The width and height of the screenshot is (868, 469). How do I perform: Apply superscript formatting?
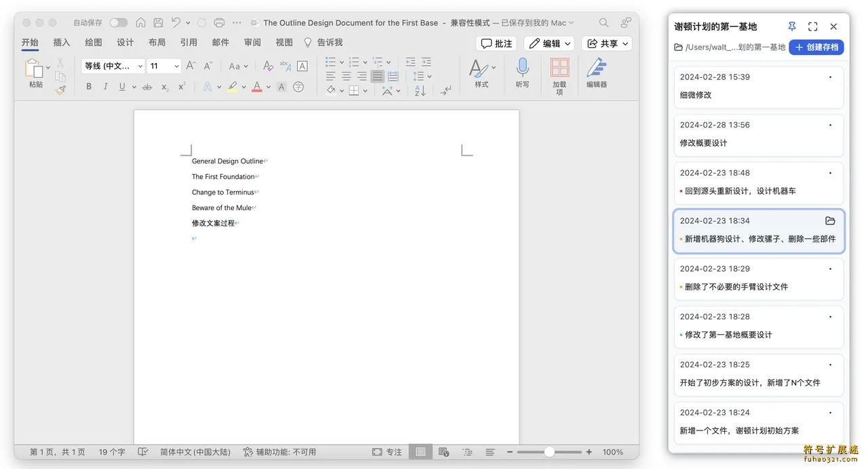[x=182, y=87]
